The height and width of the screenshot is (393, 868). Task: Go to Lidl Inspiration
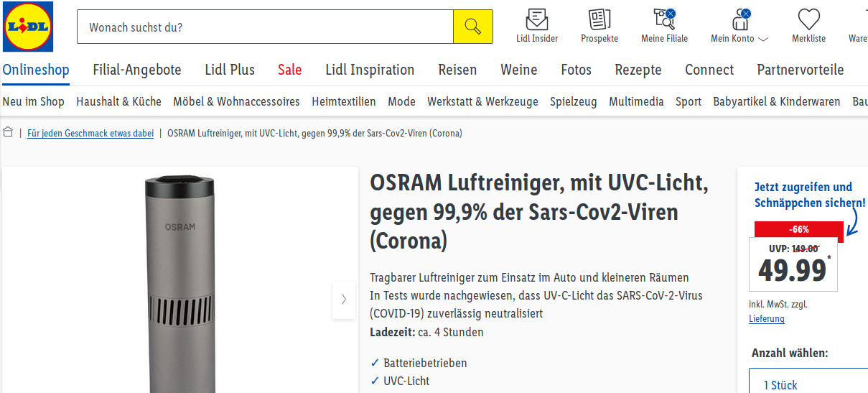[370, 70]
